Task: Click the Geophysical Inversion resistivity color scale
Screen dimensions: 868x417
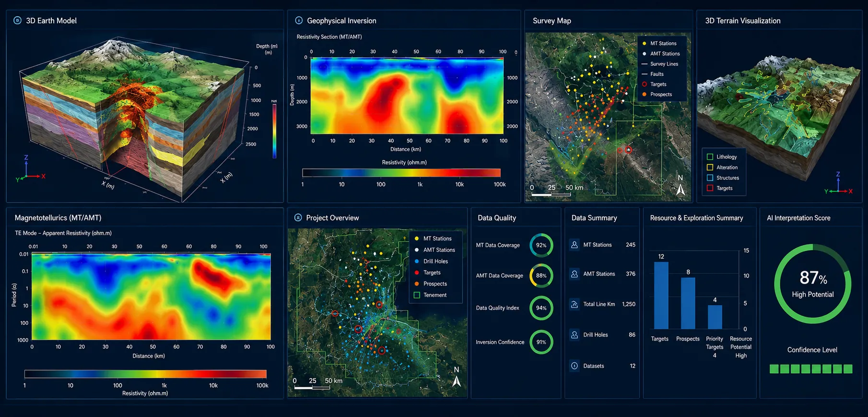Action: click(401, 173)
